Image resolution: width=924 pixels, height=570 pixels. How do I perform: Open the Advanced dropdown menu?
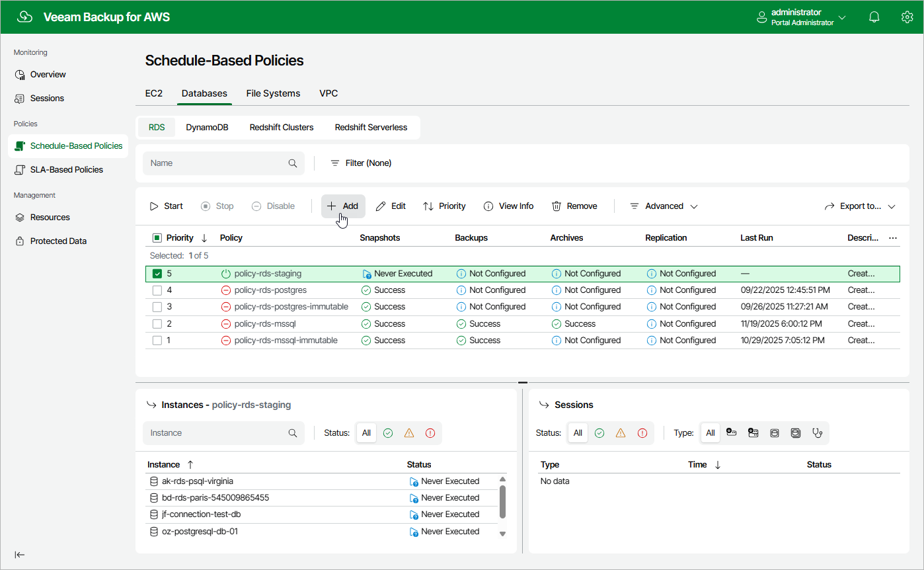(663, 206)
